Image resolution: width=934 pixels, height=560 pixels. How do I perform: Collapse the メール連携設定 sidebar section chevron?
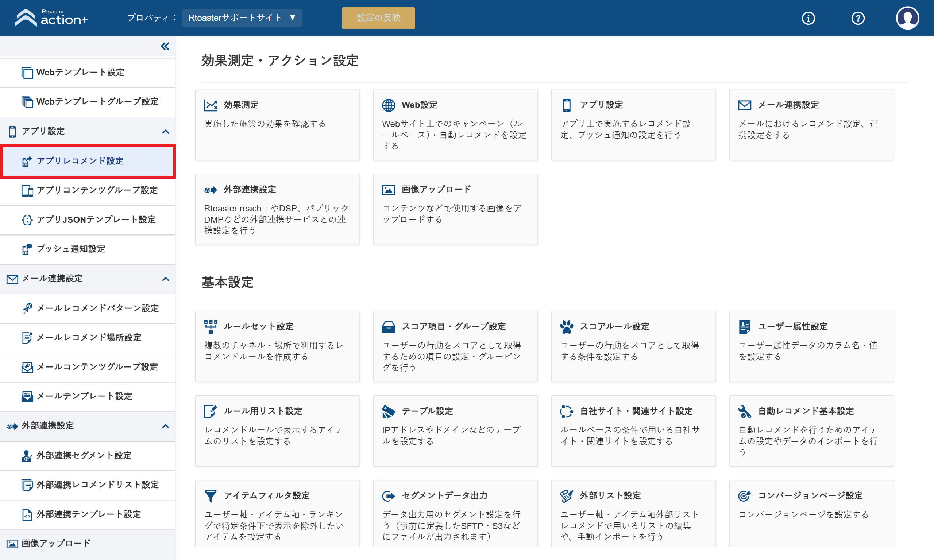click(x=165, y=279)
